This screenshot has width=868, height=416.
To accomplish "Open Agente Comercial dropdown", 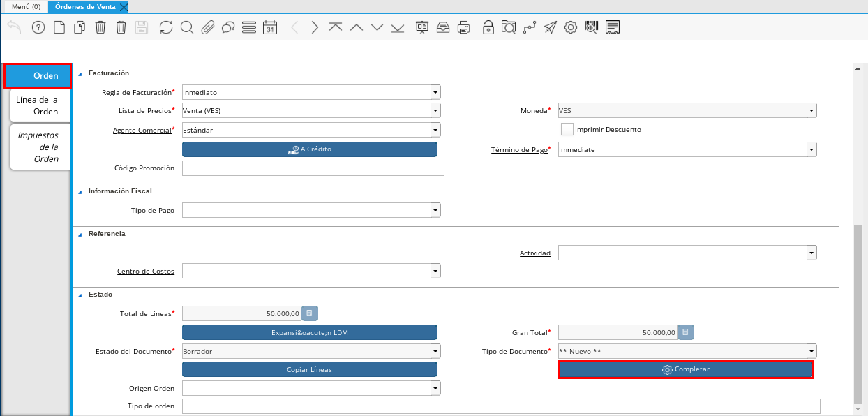I will pos(435,130).
